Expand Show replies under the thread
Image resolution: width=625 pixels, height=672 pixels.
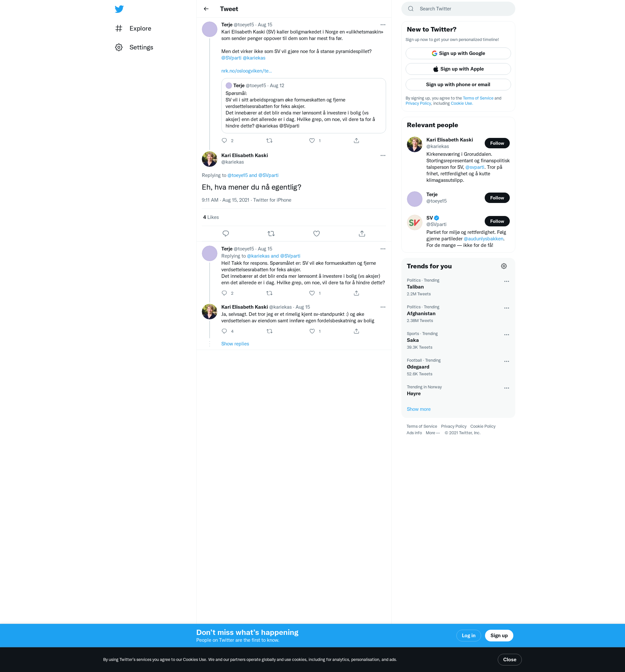235,343
